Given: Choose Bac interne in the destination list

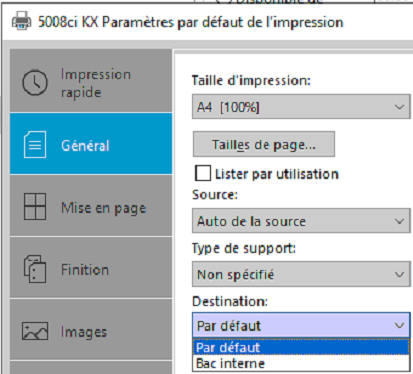Looking at the screenshot, I should [x=301, y=363].
